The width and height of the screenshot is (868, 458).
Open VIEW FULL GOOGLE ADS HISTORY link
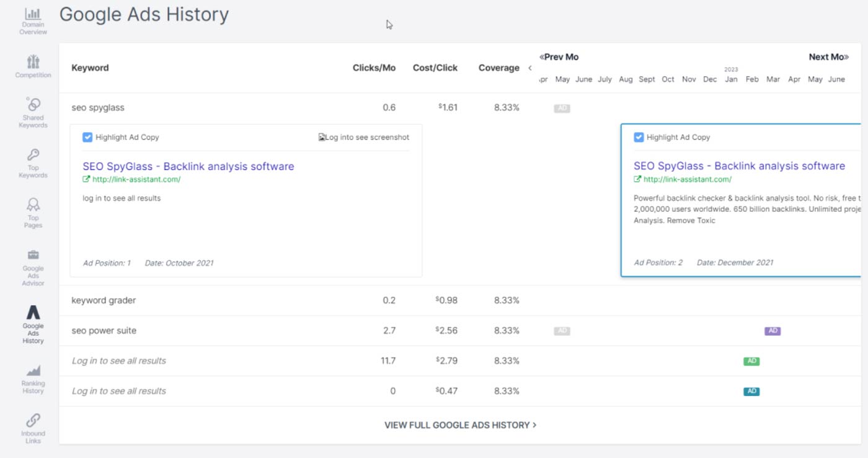point(461,425)
